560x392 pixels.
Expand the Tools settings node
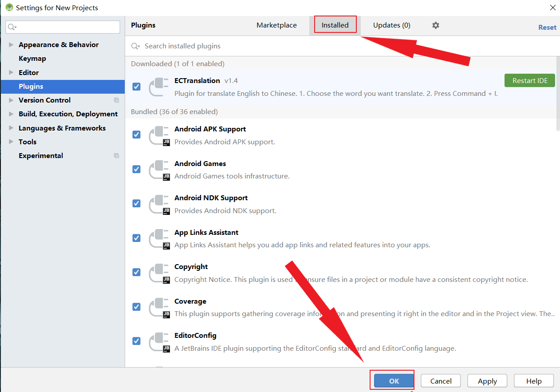[11, 142]
